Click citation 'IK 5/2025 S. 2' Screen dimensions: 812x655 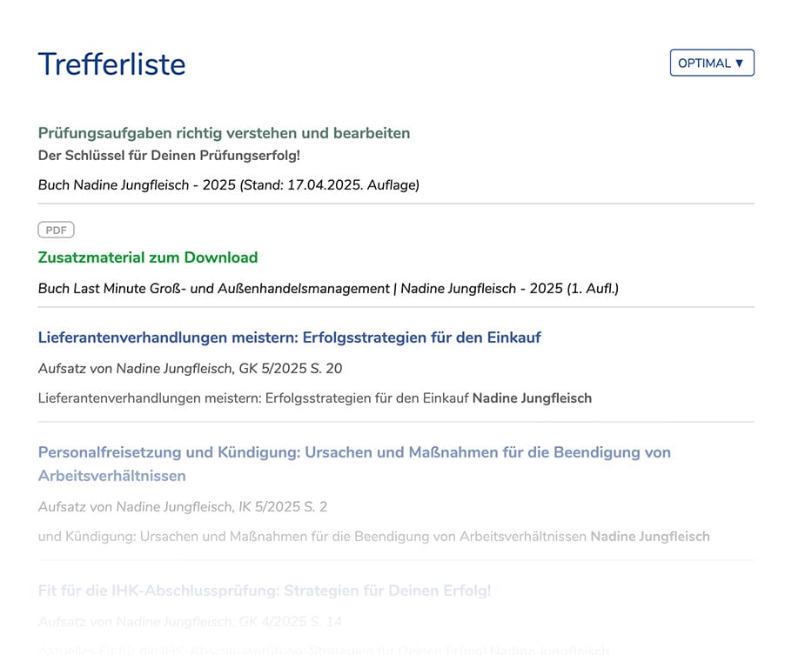[282, 506]
